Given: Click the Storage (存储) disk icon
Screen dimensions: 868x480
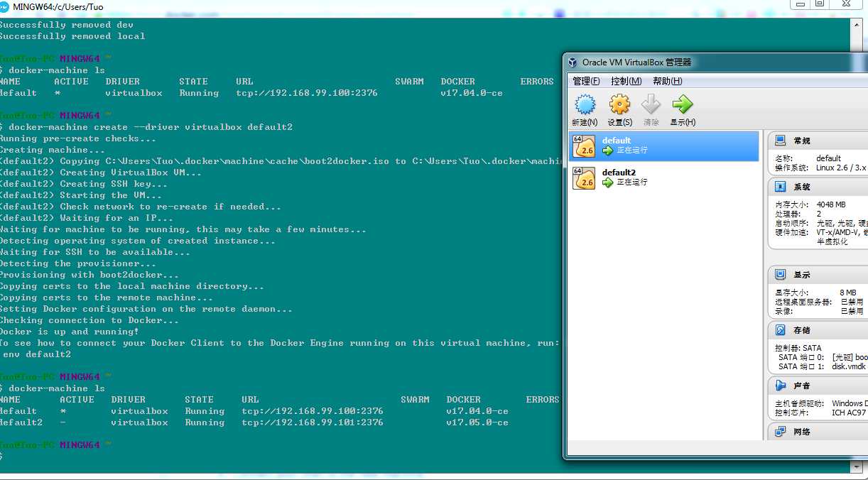Looking at the screenshot, I should 781,330.
